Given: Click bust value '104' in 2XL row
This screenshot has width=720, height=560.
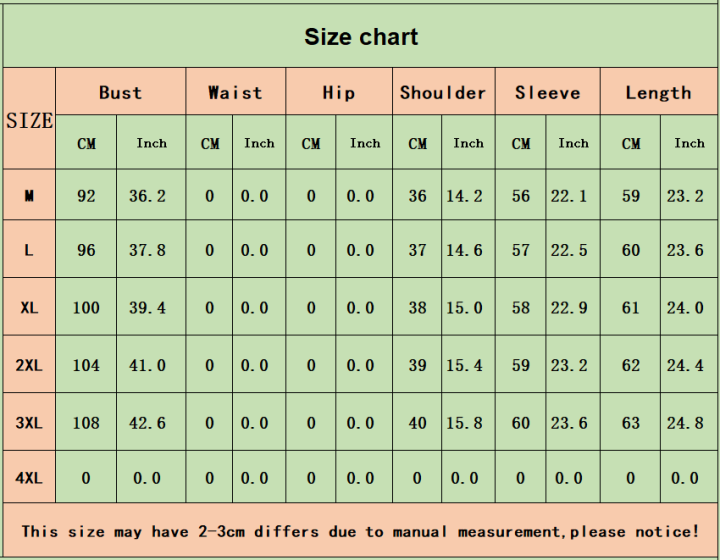Looking at the screenshot, I should 86,365.
